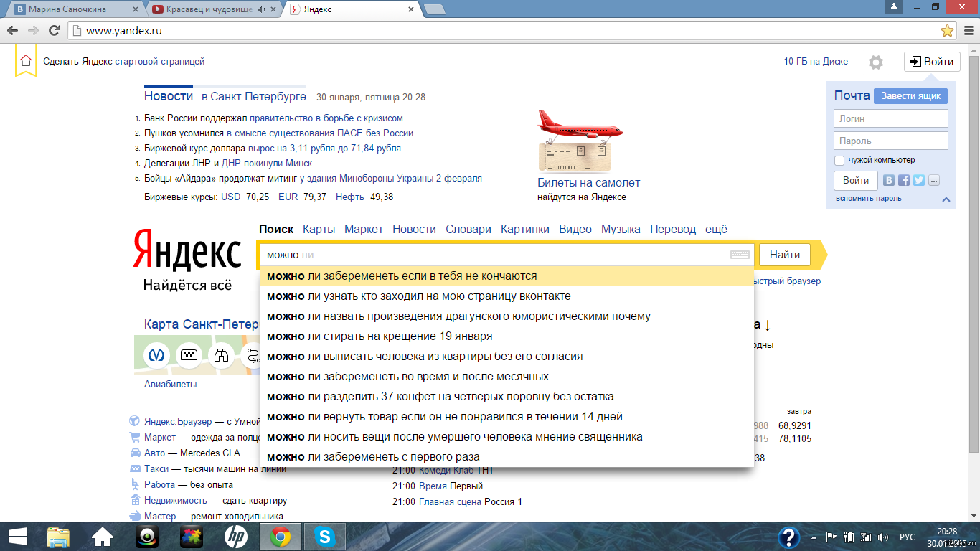Click the metro icon on the map

pyautogui.click(x=156, y=355)
